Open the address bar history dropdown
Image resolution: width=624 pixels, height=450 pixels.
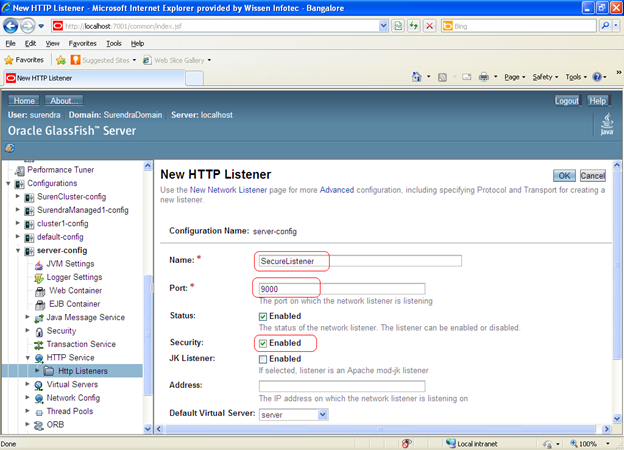[x=383, y=26]
